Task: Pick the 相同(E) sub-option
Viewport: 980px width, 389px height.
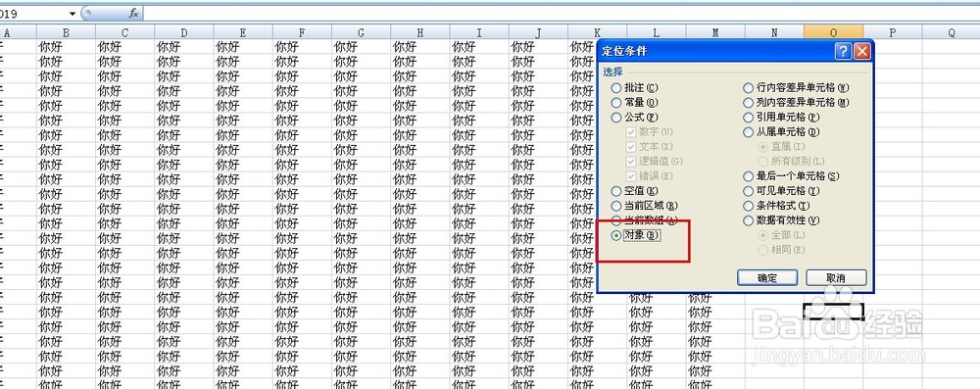Action: click(781, 250)
